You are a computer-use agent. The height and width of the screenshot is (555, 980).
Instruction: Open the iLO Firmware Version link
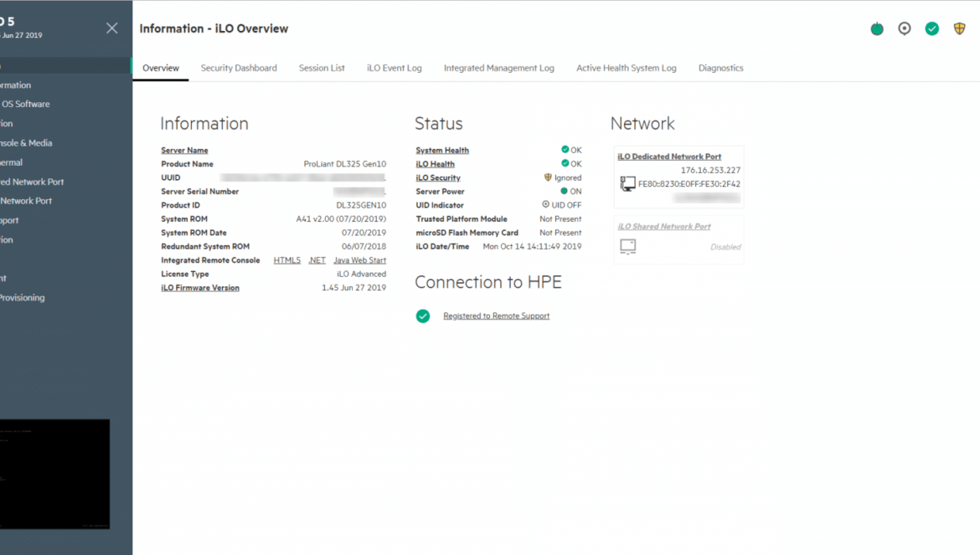pos(200,288)
